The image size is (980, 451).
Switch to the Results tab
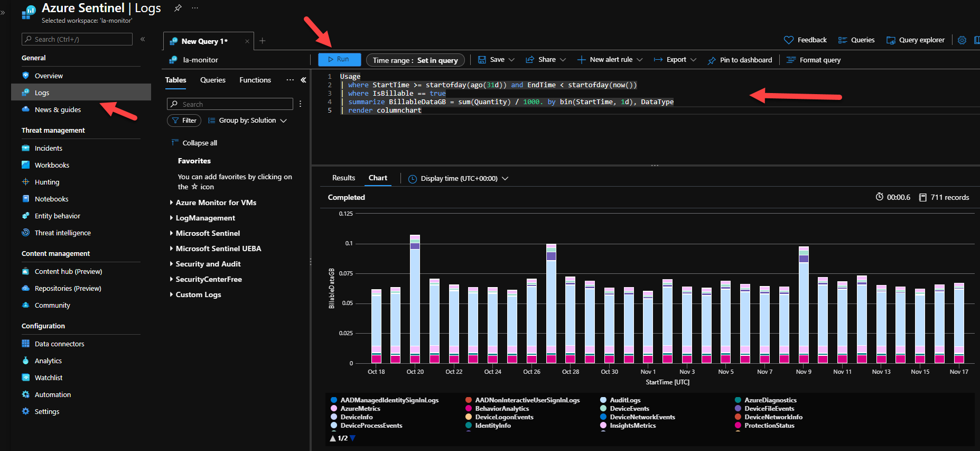click(x=343, y=178)
